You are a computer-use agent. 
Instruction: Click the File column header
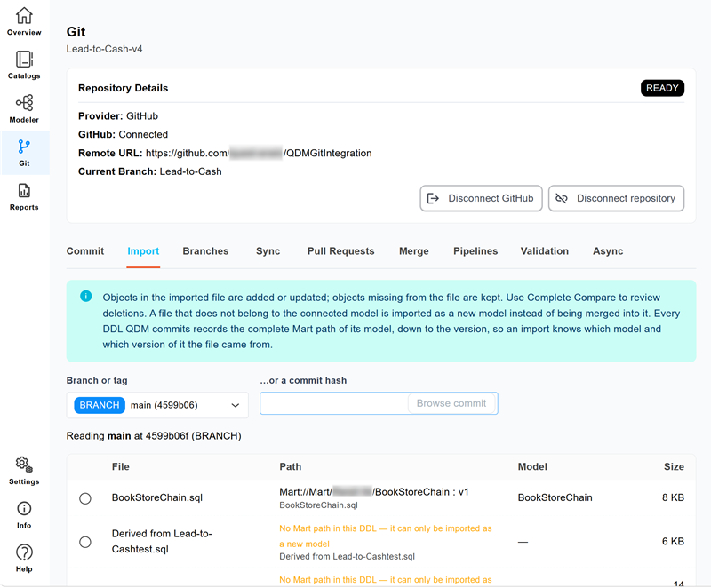tap(121, 466)
